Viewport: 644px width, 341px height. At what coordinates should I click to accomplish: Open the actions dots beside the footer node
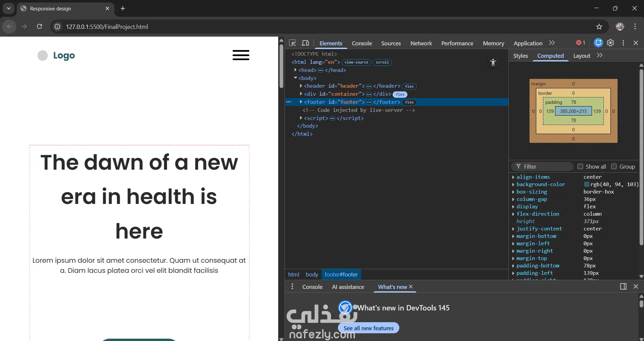(x=289, y=102)
